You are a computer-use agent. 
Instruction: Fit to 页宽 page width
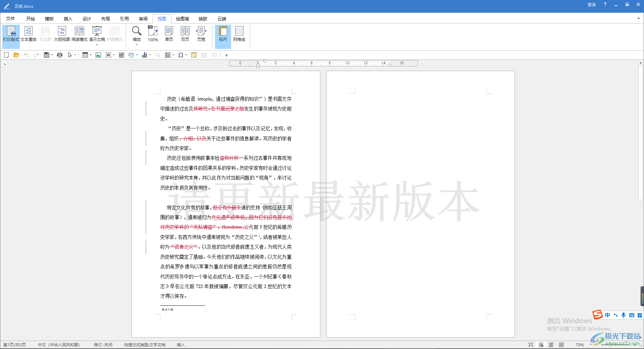tap(201, 34)
